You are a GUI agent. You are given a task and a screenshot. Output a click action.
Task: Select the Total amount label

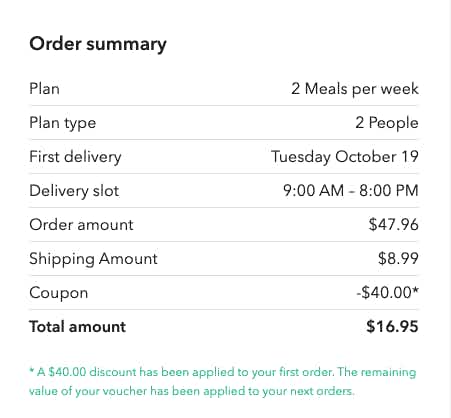pos(78,327)
